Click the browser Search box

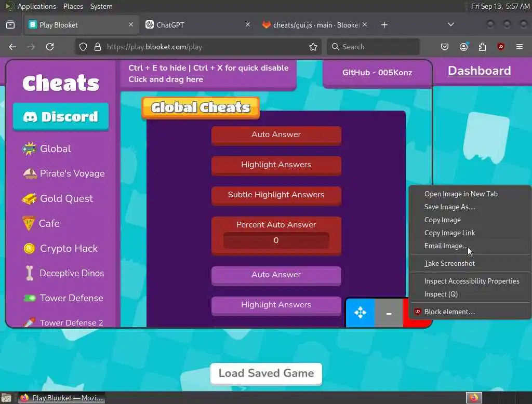373,47
